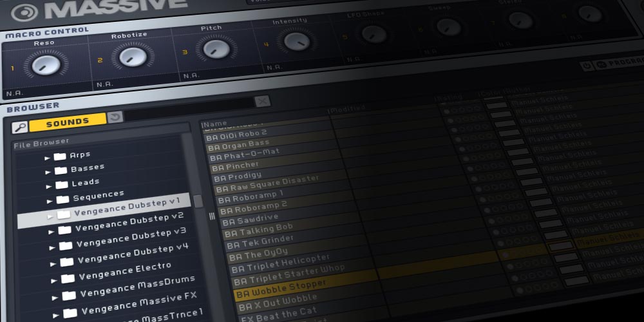This screenshot has height=322, width=644.
Task: Click the macro 8 knob
Action: (590, 14)
